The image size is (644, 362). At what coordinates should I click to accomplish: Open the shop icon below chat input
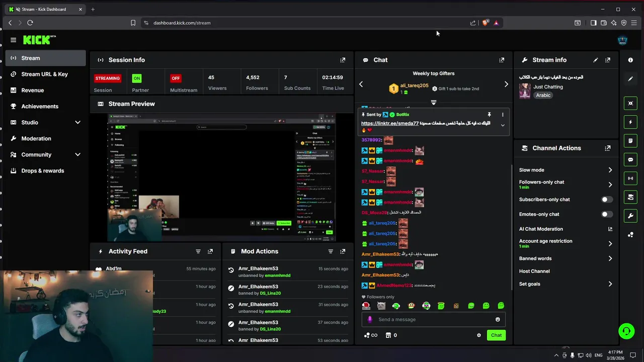click(x=388, y=335)
